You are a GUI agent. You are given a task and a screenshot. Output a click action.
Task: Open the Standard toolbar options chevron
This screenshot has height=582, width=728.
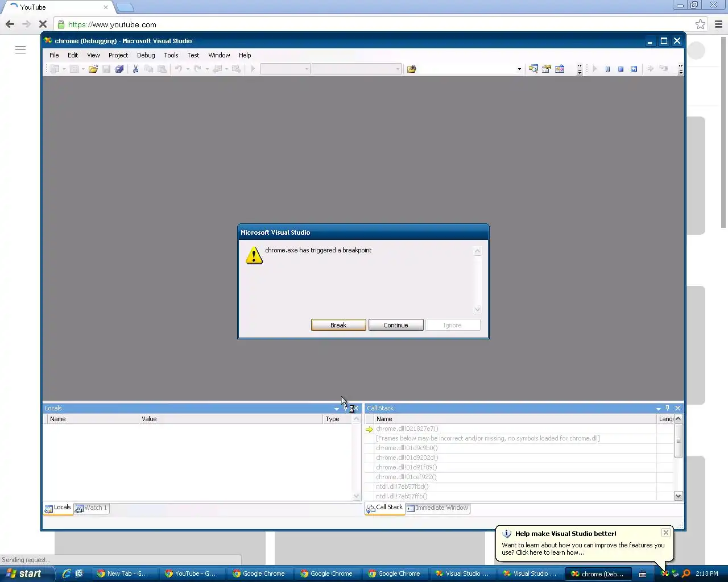580,69
